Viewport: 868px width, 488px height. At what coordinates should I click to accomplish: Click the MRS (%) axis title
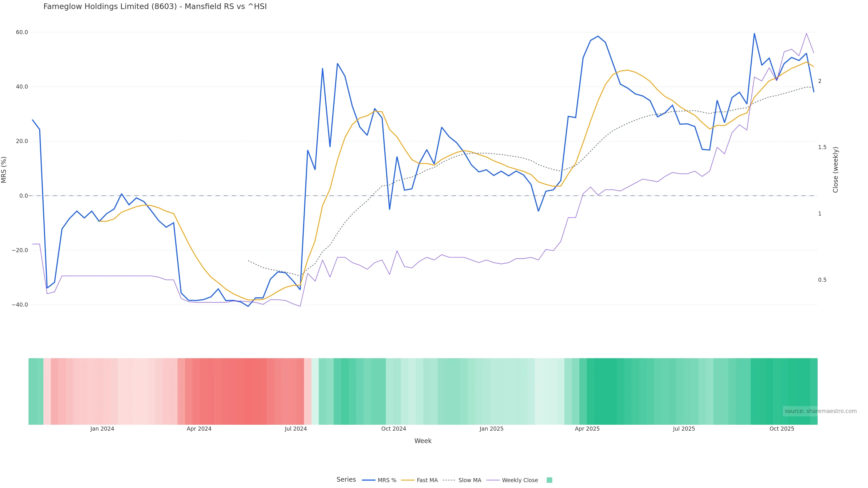4,170
